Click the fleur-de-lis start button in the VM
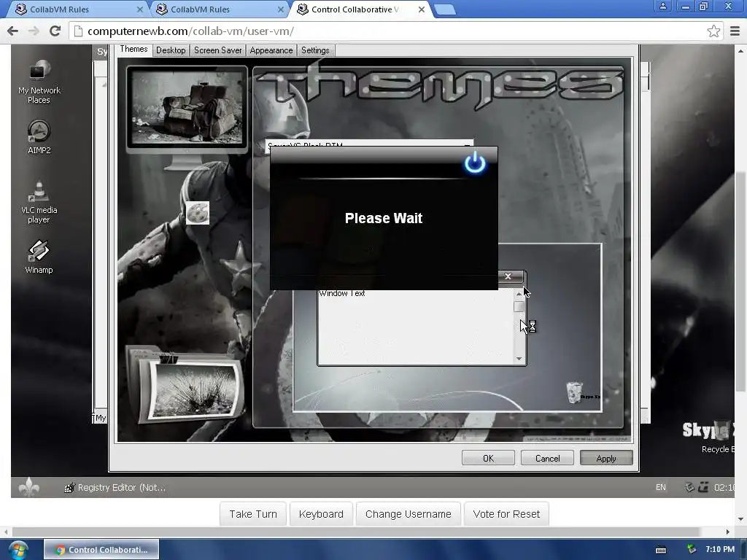This screenshot has width=747, height=560. pyautogui.click(x=28, y=486)
